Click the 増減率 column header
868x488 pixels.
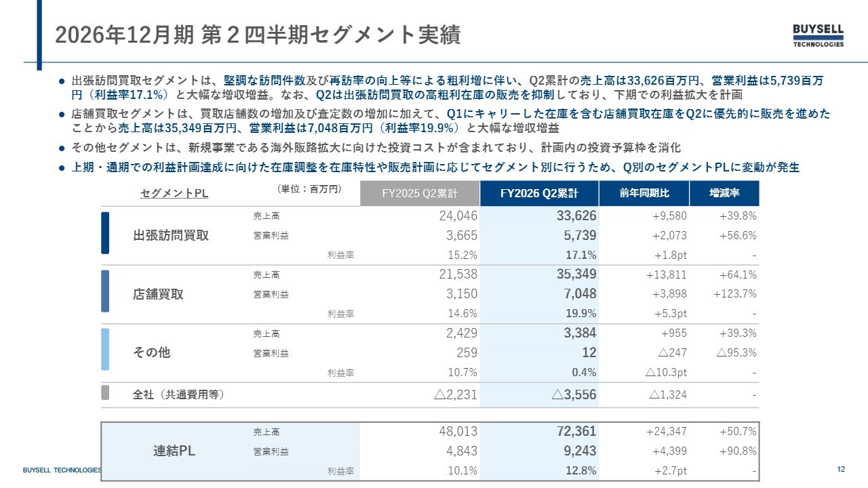(x=724, y=193)
